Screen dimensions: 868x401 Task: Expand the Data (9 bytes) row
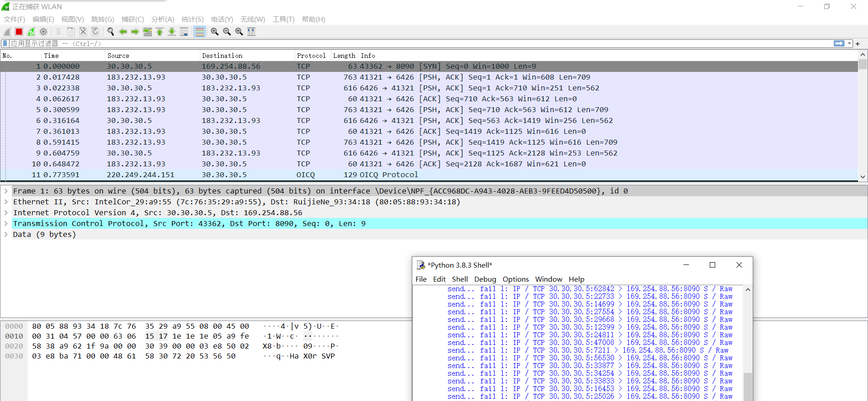tap(6, 234)
